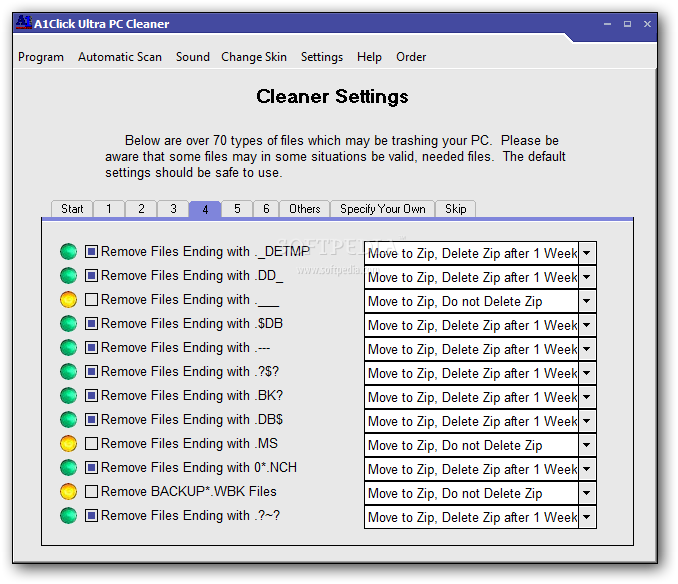Viewport: 678px width, 584px height.
Task: Check Remove Files Ending with .___
Action: (x=91, y=299)
